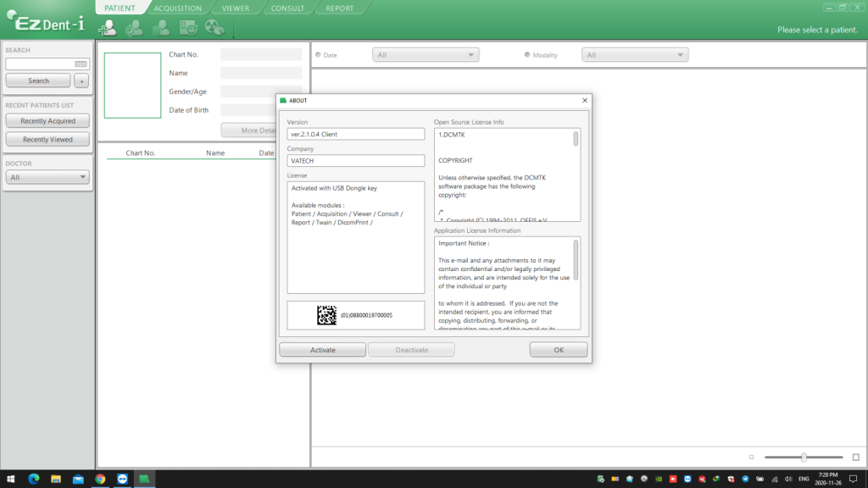Image resolution: width=868 pixels, height=488 pixels.
Task: Open the Date filter dropdown
Action: 426,55
